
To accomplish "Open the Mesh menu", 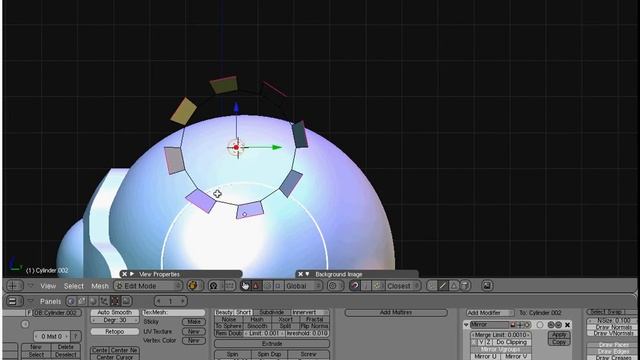I will click(100, 286).
